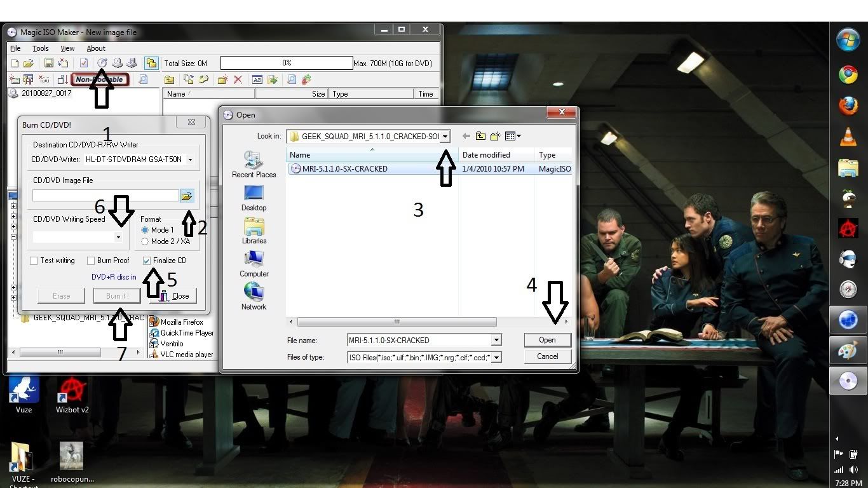Select the Mode 2 / XA format radio button
Viewport: 868px width, 488px height.
click(x=145, y=241)
